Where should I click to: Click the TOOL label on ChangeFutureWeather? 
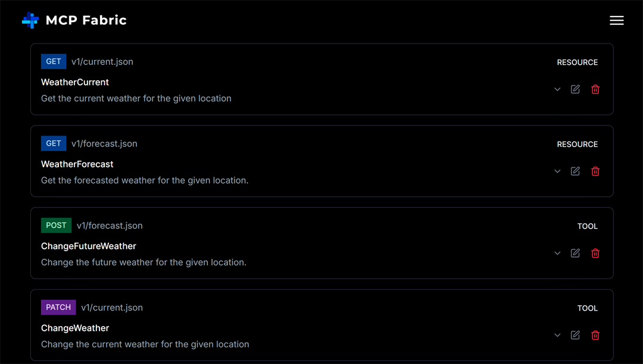(587, 227)
